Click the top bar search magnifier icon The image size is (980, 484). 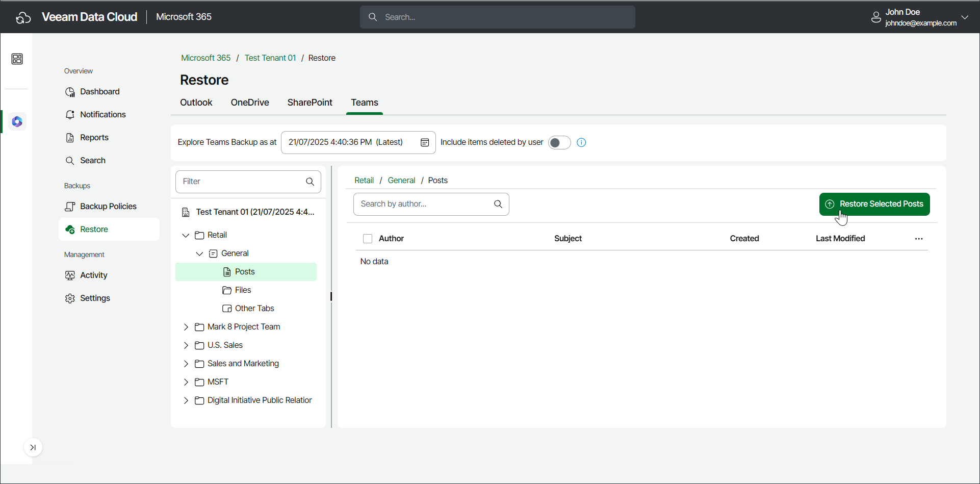pyautogui.click(x=373, y=17)
